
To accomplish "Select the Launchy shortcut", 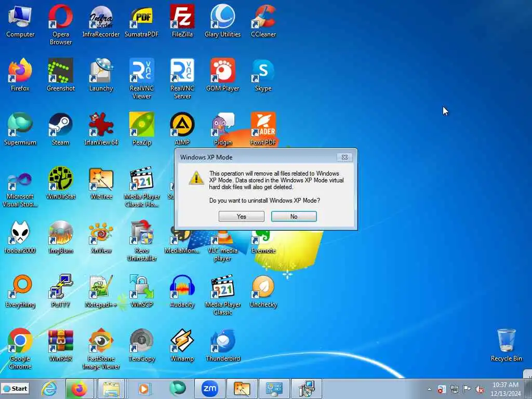I will coord(101,75).
